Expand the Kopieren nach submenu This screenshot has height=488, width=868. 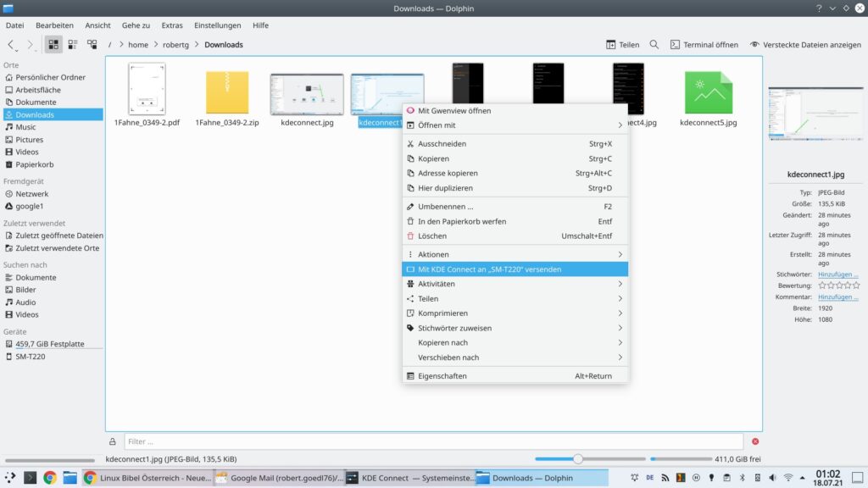coord(515,342)
